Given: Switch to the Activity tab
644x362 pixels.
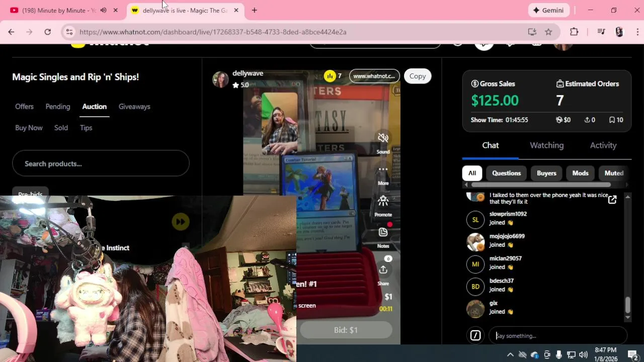Looking at the screenshot, I should [603, 145].
